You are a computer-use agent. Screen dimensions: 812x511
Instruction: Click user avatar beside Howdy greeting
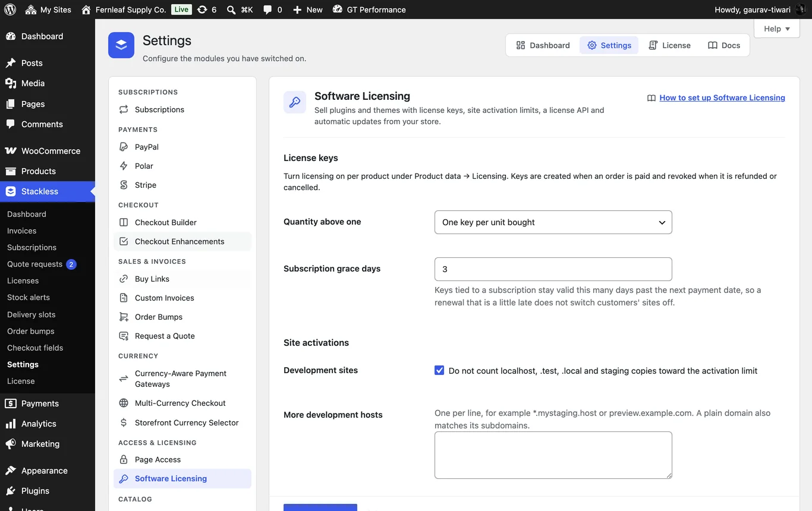[801, 10]
